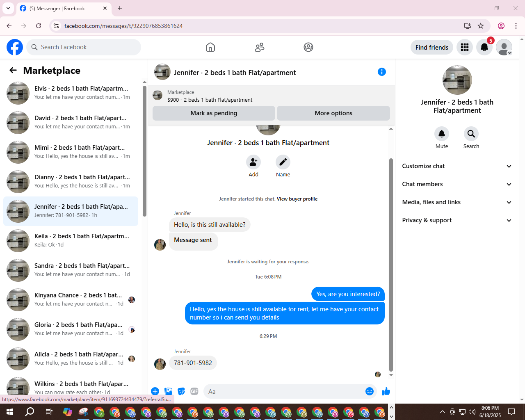Open the Kinyana Chance conversation

click(71, 300)
